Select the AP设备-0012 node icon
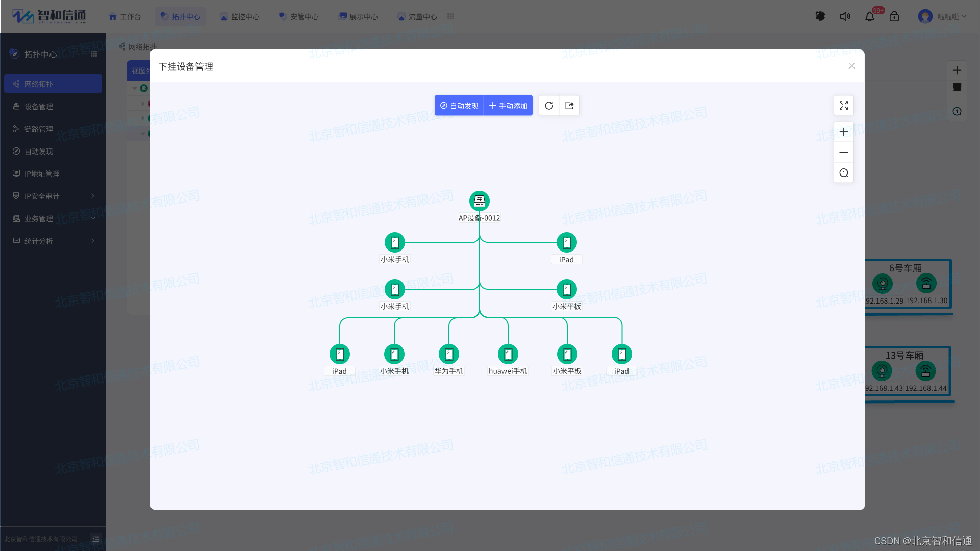 [x=479, y=201]
